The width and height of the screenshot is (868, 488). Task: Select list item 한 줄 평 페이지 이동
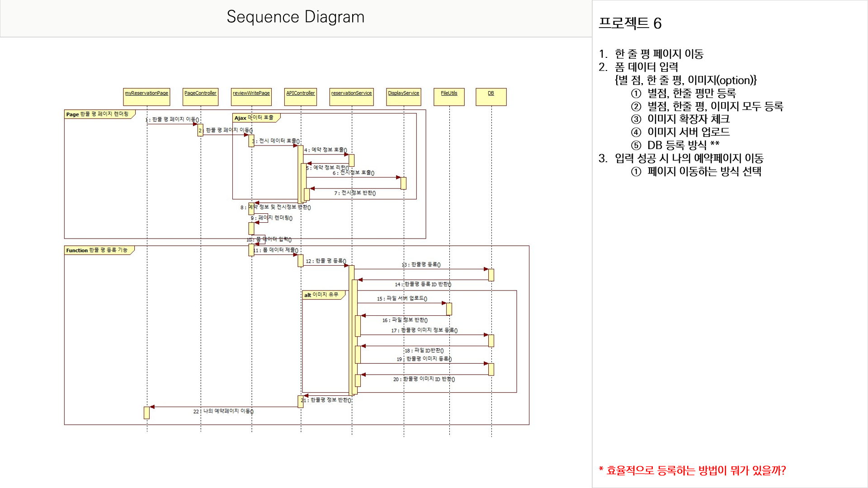click(659, 54)
